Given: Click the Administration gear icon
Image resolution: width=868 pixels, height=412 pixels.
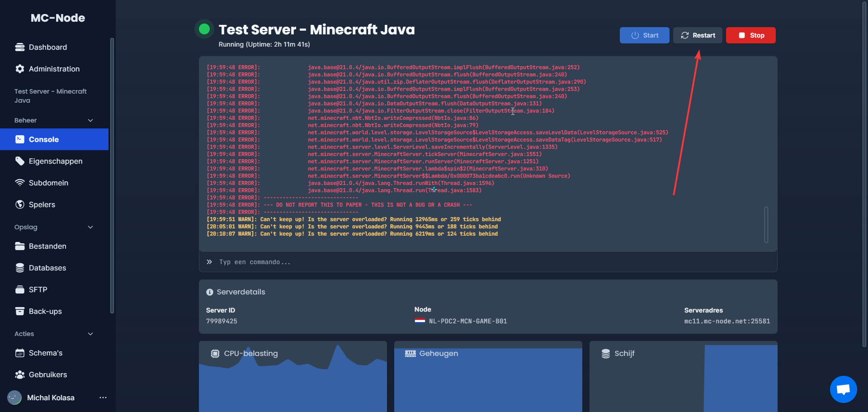Looking at the screenshot, I should point(20,69).
